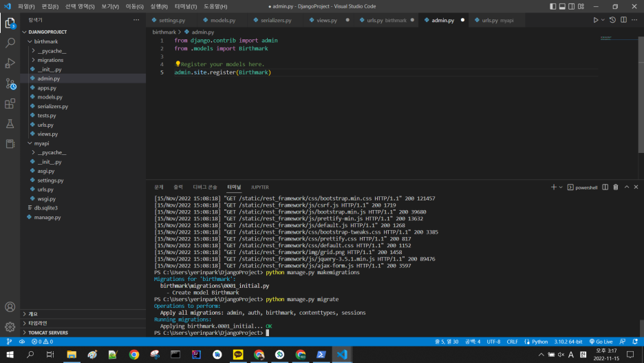Split the terminal panel
Image resolution: width=644 pixels, height=363 pixels.
tap(605, 187)
